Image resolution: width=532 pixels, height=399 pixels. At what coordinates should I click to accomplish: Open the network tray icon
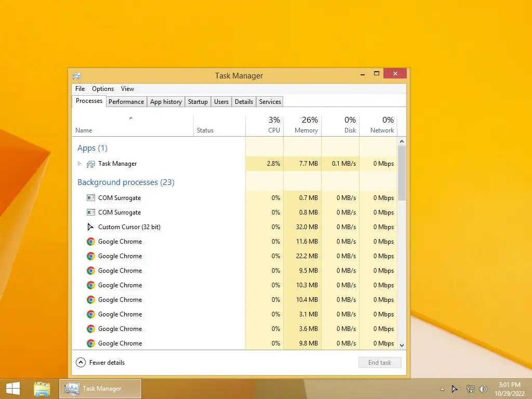coord(470,389)
